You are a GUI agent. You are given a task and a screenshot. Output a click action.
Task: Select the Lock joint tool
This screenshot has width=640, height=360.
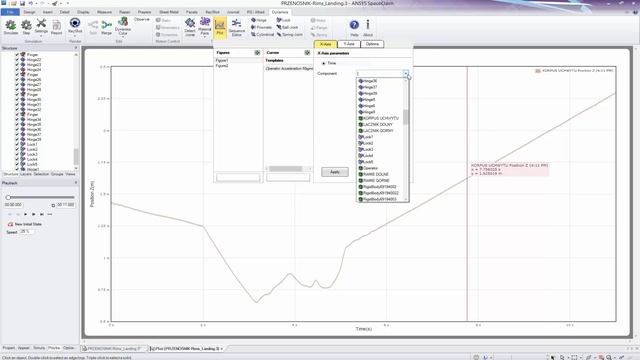click(284, 20)
